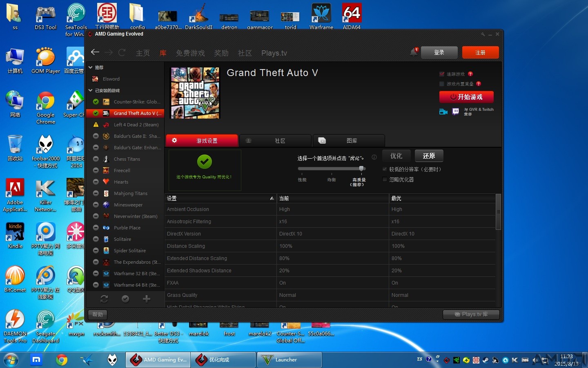Open the Plays.tv 库 button
Image resolution: width=588 pixels, height=368 pixels.
point(471,314)
